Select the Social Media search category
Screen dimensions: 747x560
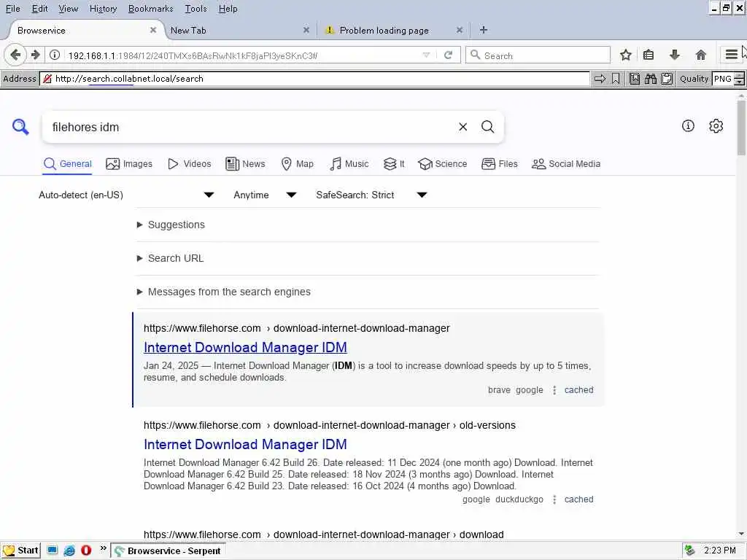pos(566,164)
